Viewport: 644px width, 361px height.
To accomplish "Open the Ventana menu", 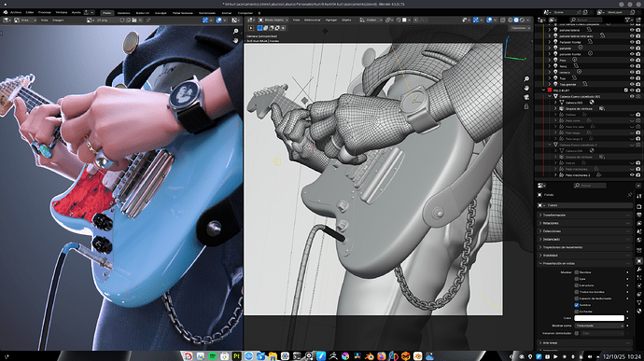I will click(62, 12).
